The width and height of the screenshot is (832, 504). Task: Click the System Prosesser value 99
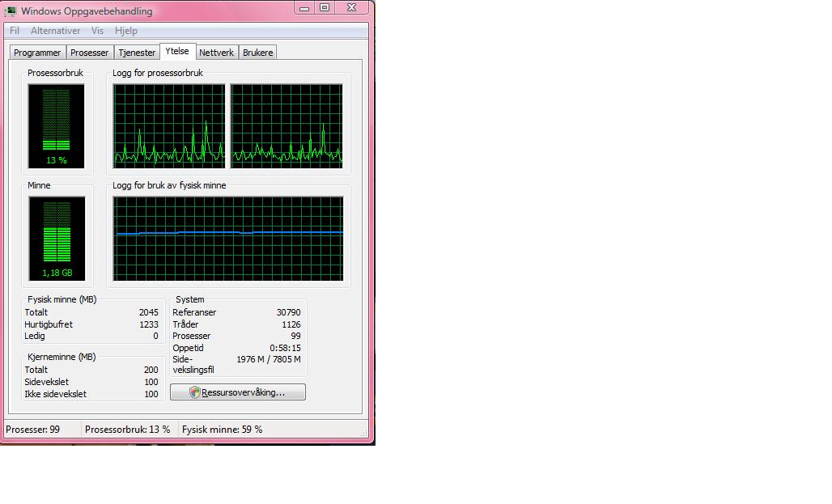pyautogui.click(x=295, y=336)
